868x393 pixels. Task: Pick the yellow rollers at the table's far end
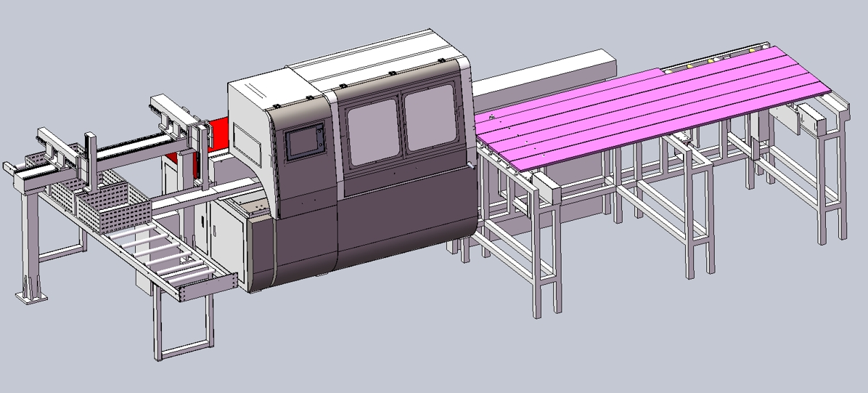pyautogui.click(x=715, y=58)
